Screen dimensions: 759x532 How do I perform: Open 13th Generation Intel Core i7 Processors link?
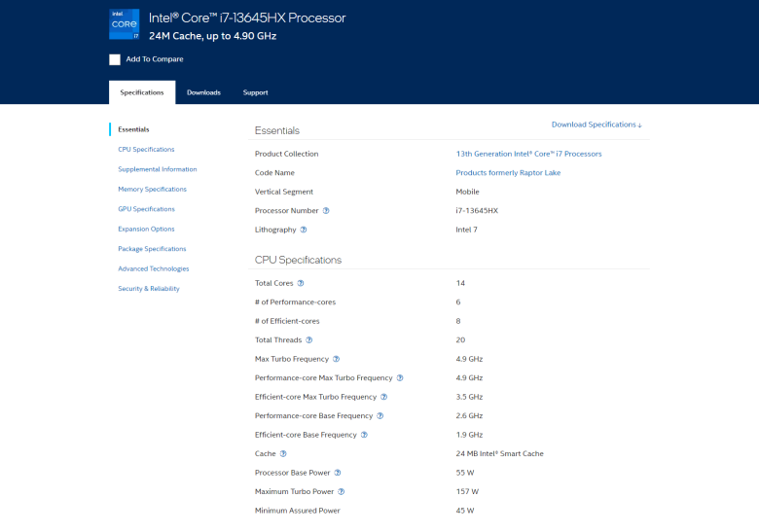[528, 154]
